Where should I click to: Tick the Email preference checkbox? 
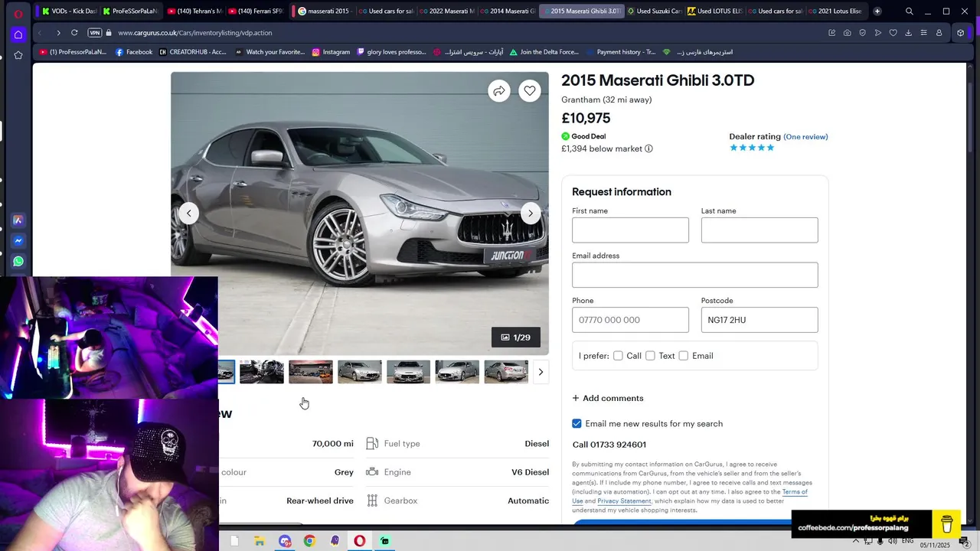coord(684,356)
